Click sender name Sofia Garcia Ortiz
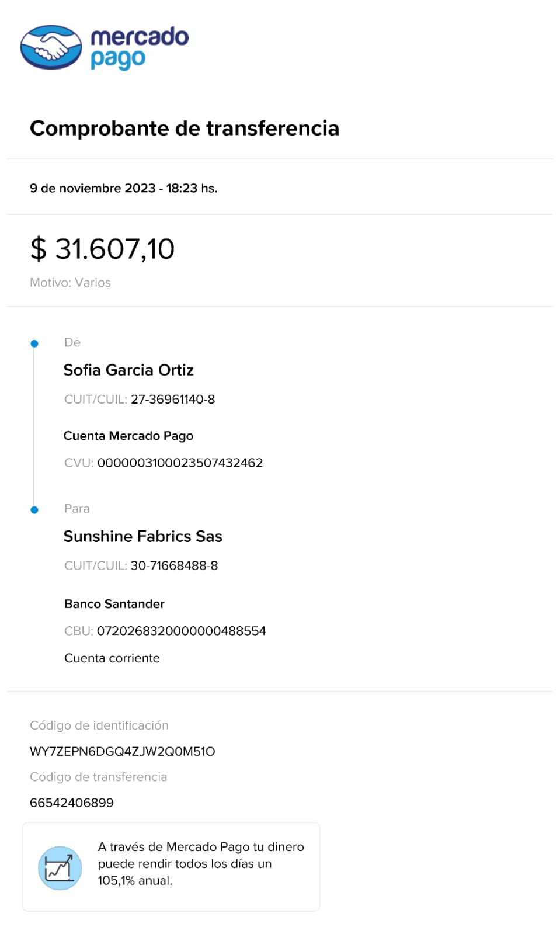Image resolution: width=560 pixels, height=934 pixels. pos(128,370)
